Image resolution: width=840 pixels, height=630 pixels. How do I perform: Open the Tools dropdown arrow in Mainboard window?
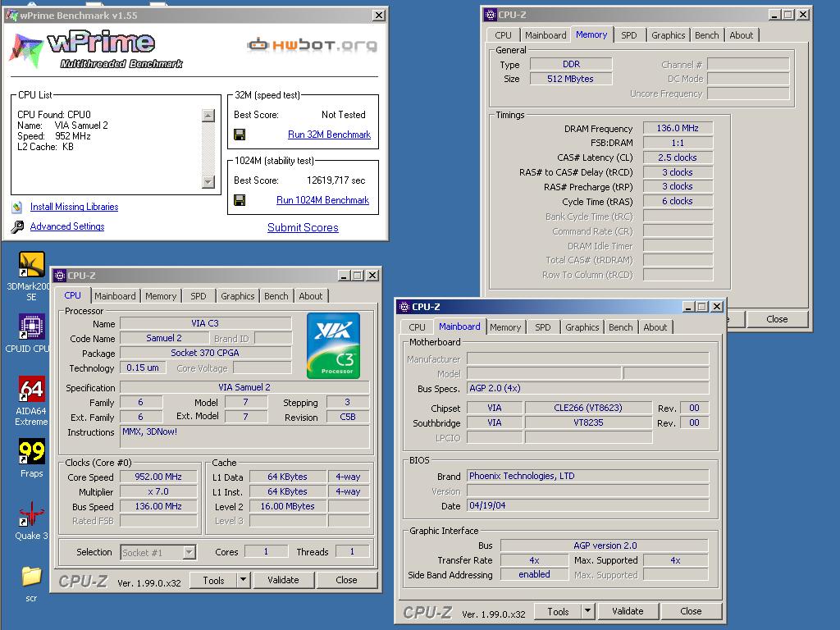click(x=587, y=610)
